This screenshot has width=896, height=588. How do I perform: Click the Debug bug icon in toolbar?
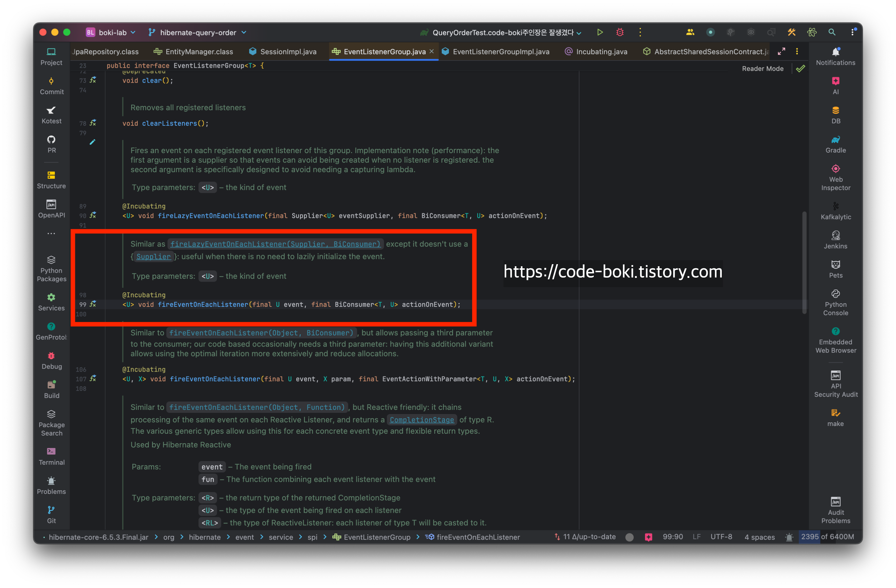click(x=620, y=32)
